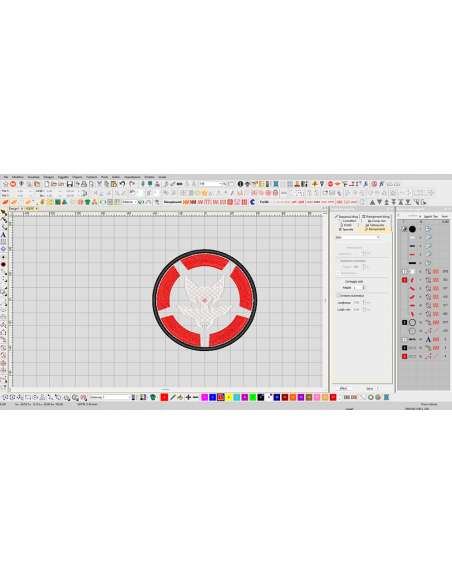Switch to the Connettori properties tab
The width and height of the screenshot is (452, 584).
[x=348, y=221]
